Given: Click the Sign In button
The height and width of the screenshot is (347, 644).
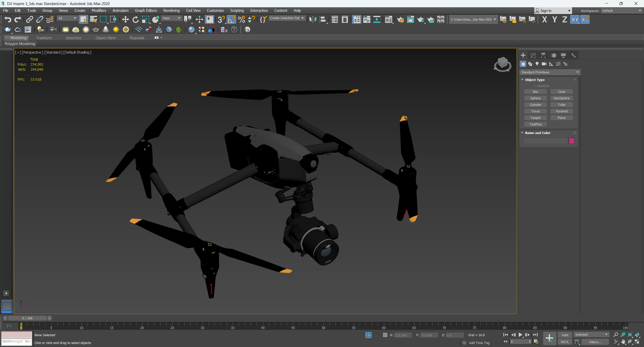Looking at the screenshot, I should (553, 11).
